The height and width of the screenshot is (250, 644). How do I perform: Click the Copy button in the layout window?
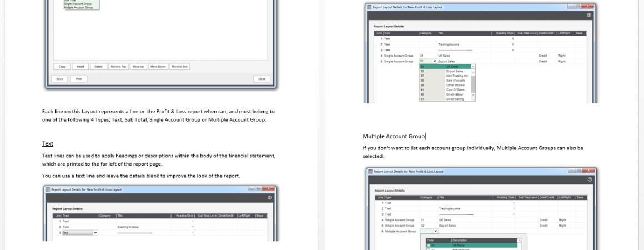point(62,66)
